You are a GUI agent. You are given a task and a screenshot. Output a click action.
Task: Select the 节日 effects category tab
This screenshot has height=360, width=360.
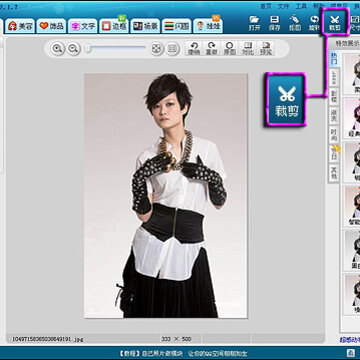tap(334, 154)
